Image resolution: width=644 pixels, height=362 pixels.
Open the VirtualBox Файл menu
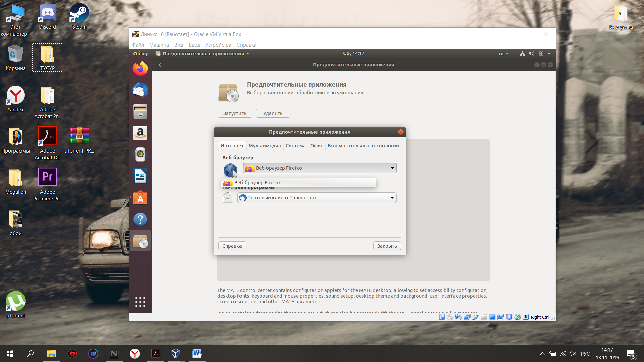pos(138,45)
